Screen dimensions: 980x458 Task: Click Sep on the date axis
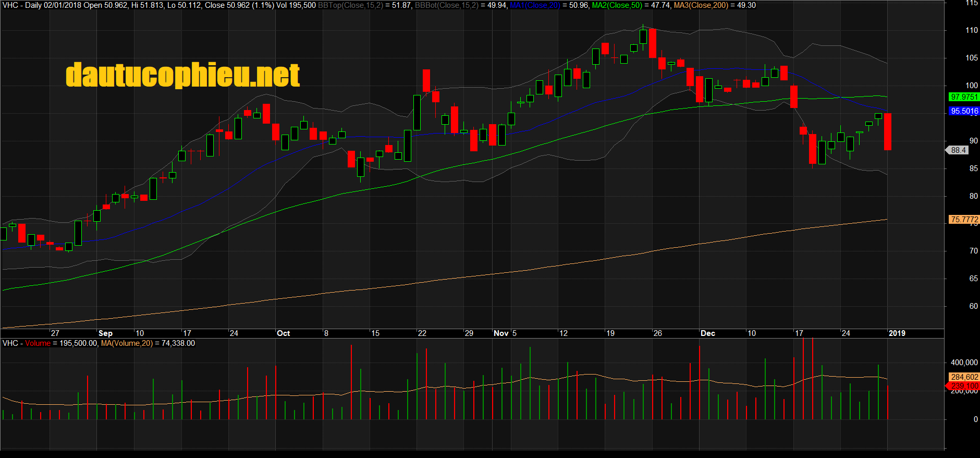(x=105, y=333)
